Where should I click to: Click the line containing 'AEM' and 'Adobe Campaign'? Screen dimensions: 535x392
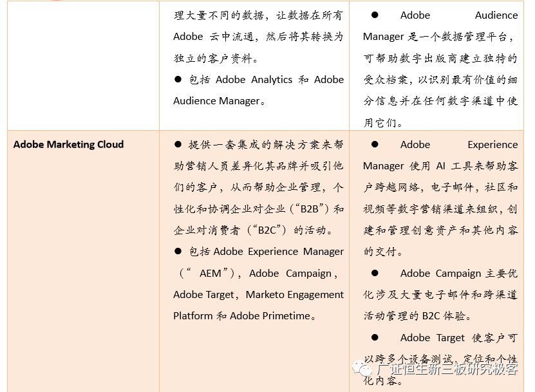(259, 274)
